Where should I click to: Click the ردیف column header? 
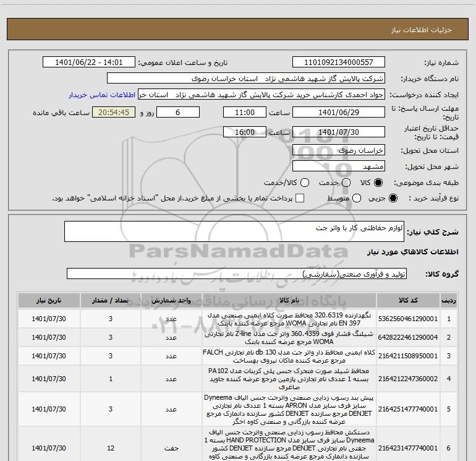[449, 300]
